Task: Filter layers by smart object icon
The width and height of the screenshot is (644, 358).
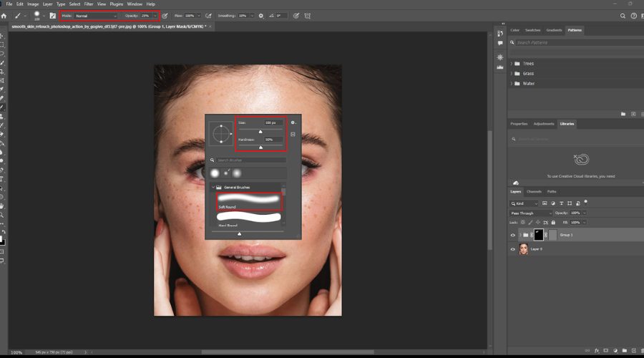Action: [578, 203]
